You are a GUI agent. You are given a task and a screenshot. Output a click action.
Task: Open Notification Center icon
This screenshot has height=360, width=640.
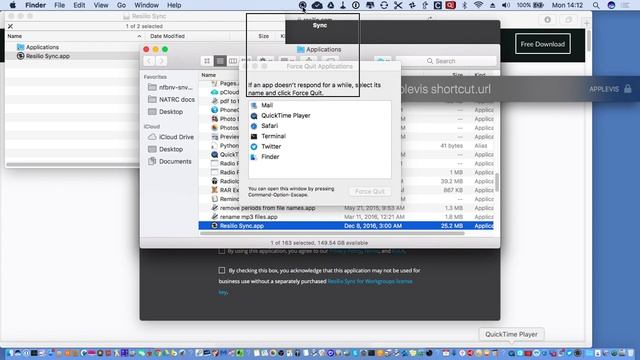point(625,5)
